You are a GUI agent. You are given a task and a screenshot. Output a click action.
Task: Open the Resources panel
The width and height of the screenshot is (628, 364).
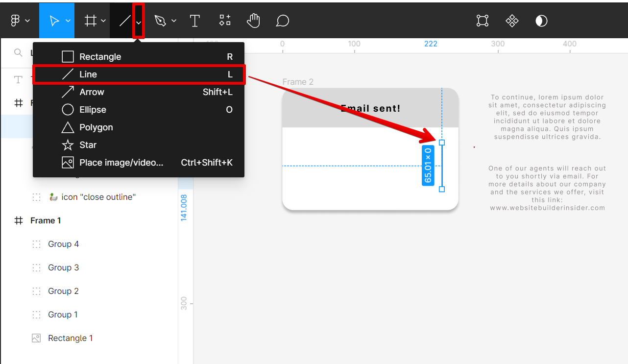(x=224, y=20)
